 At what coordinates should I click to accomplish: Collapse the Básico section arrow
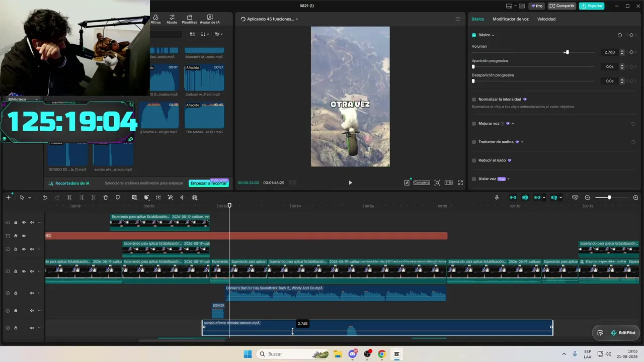pos(493,35)
